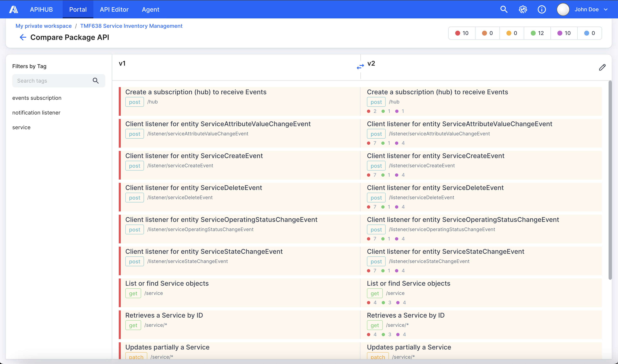Go back using the arrow beside Compare Package API

tap(23, 37)
